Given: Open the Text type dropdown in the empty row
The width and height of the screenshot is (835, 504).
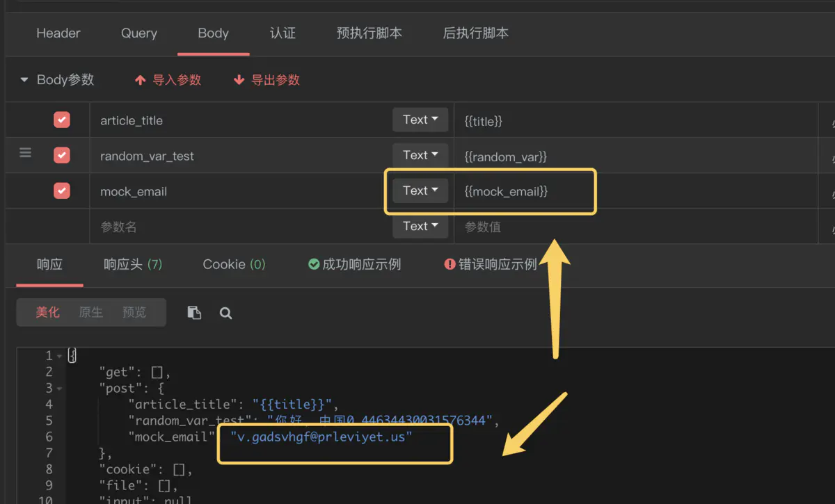Looking at the screenshot, I should point(420,226).
